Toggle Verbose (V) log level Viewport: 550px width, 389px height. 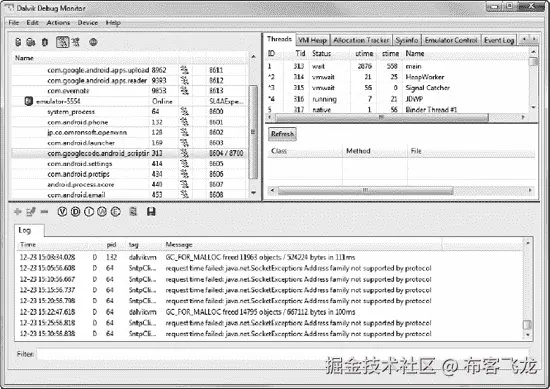[x=62, y=212]
